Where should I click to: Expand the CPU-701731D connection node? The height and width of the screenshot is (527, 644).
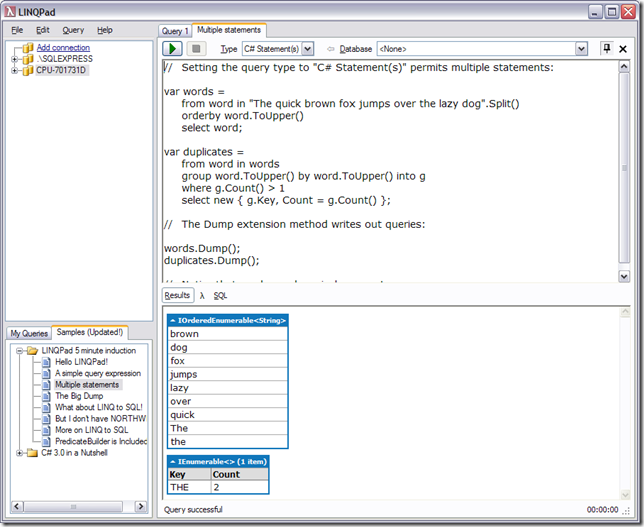15,70
